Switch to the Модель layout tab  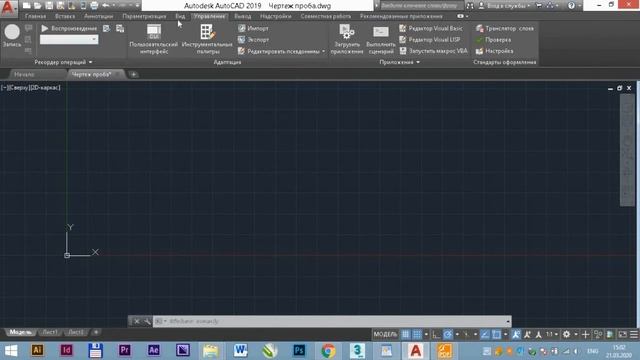click(20, 332)
